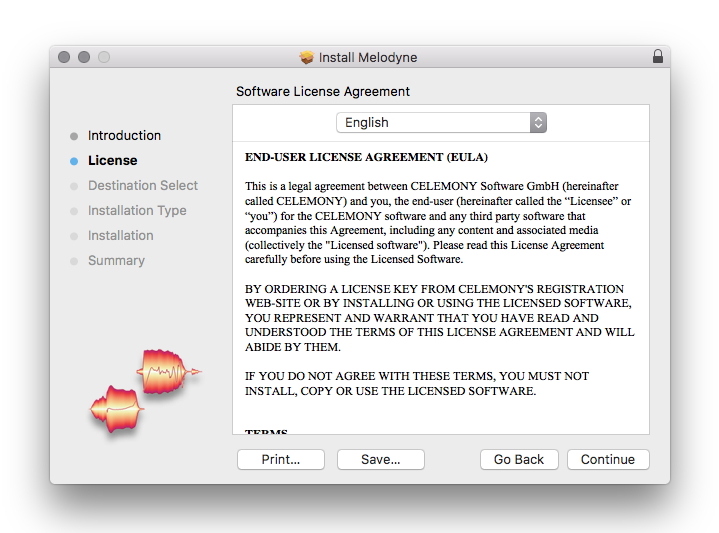The width and height of the screenshot is (719, 533).
Task: Click the Summary step label
Action: tap(116, 261)
